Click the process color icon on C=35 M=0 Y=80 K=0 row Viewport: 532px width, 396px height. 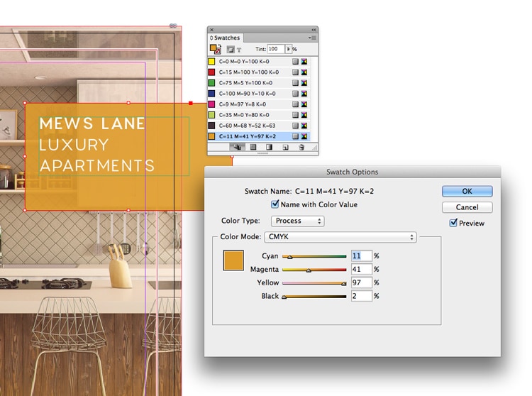(295, 115)
